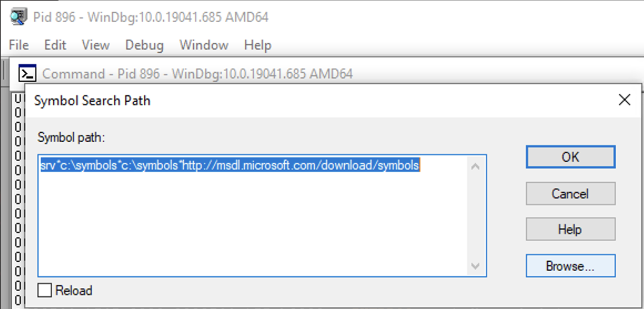Click the WinDbg application icon in title bar
Image resolution: width=644 pixels, height=309 pixels.
pyautogui.click(x=19, y=17)
